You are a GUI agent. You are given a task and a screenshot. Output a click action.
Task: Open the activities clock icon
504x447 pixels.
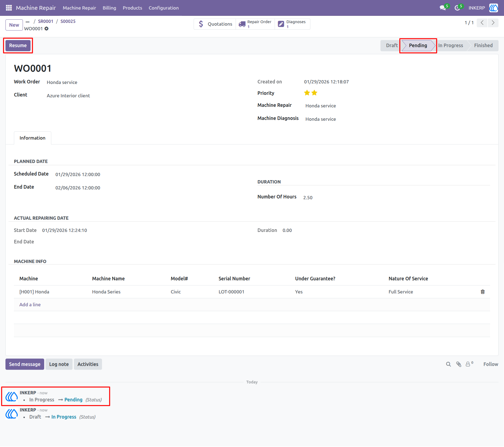(x=457, y=8)
